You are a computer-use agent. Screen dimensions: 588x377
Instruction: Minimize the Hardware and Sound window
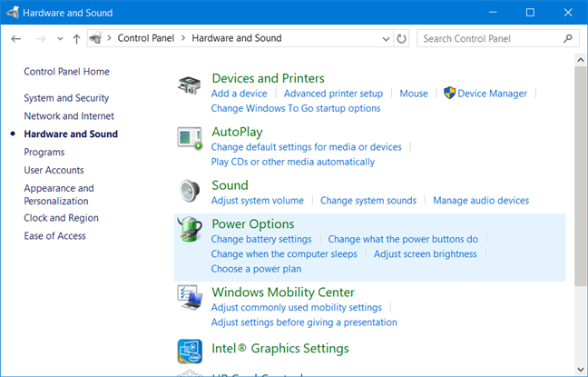(x=493, y=13)
